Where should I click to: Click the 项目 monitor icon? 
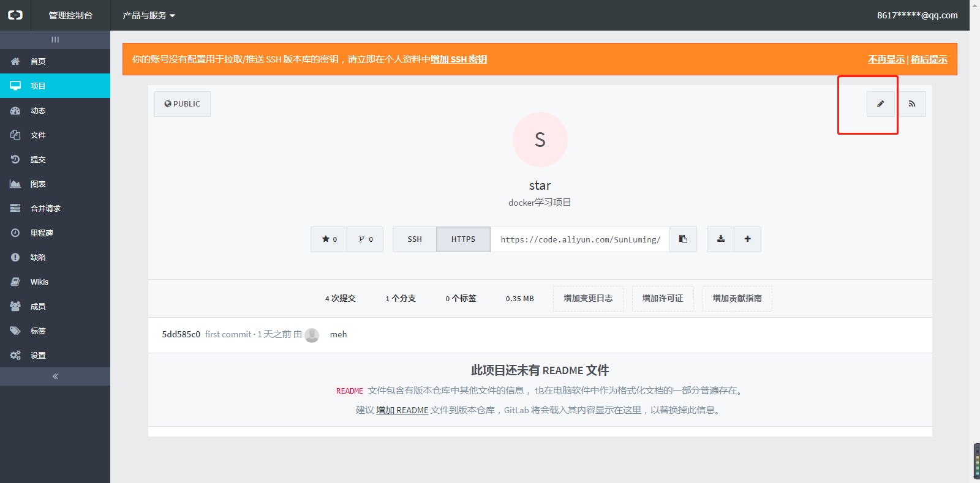(15, 86)
